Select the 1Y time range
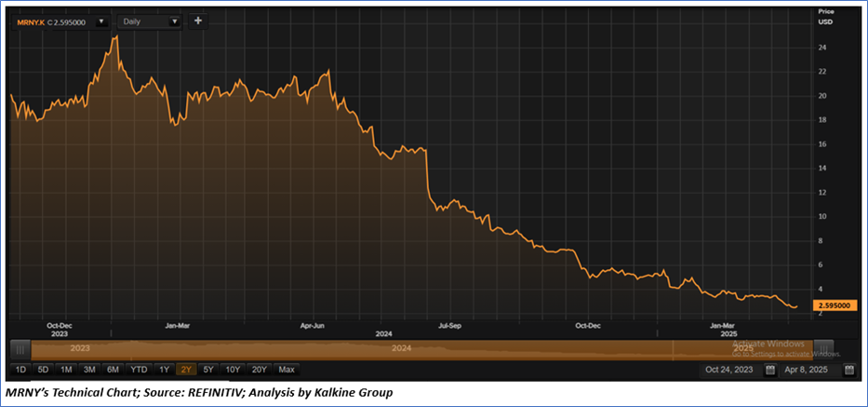Screen dimensions: 868x407 pyautogui.click(x=164, y=370)
